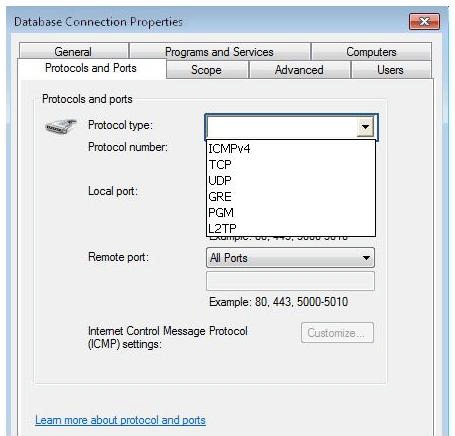Select the Users tab
Screen dimensions: 455x436
tap(391, 70)
